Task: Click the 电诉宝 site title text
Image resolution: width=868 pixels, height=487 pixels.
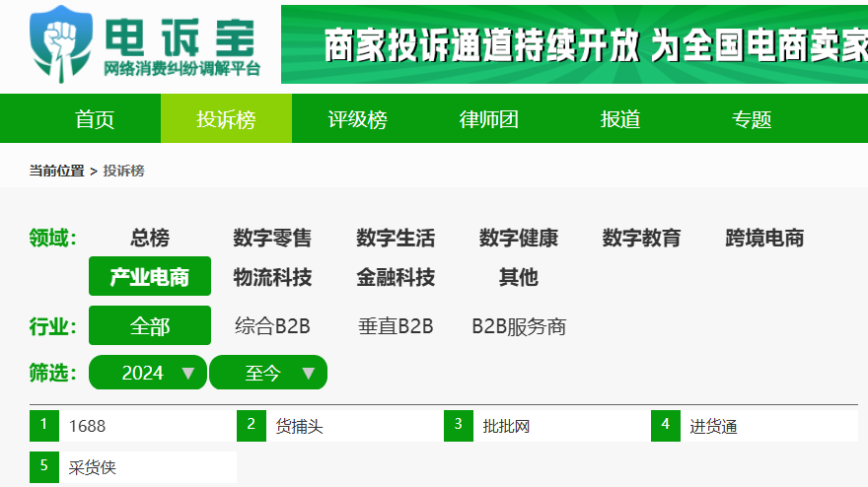Action: [181, 37]
